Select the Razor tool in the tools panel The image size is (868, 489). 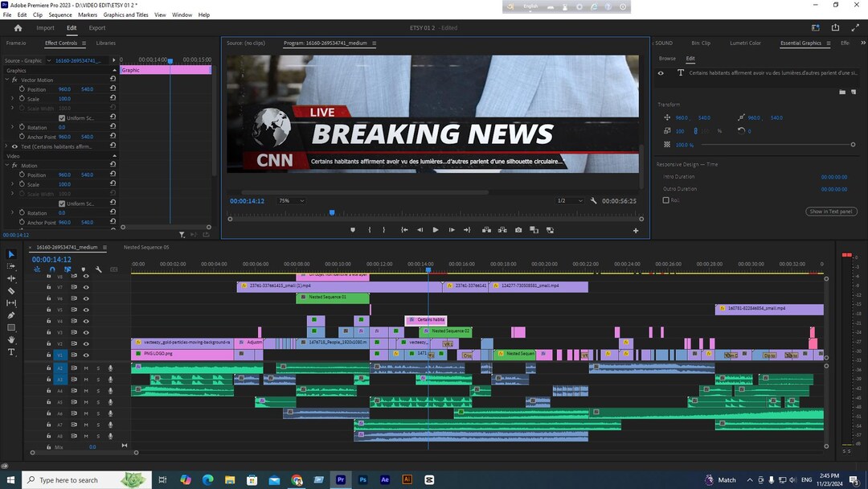(11, 290)
